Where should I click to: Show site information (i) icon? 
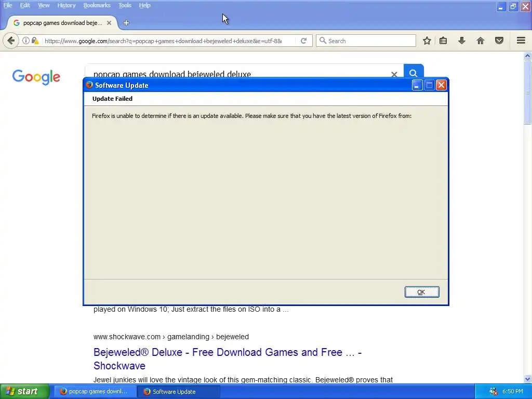coord(26,41)
